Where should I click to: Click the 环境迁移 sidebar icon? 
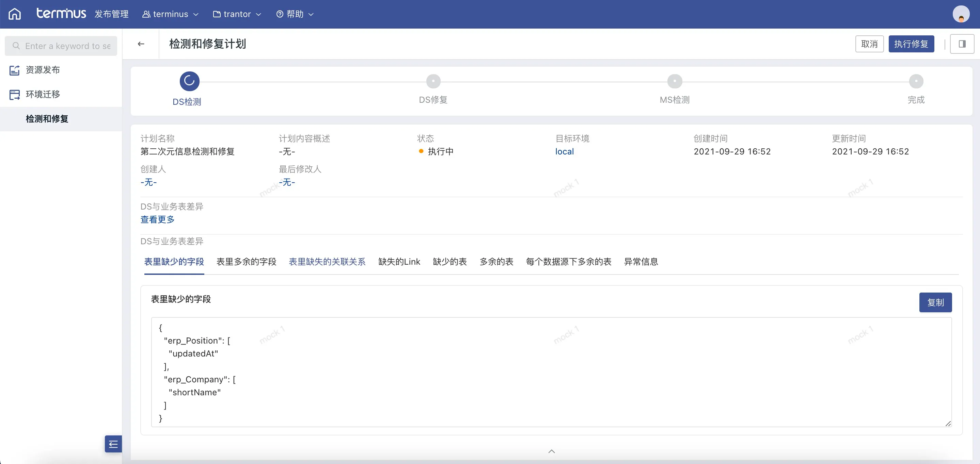[x=14, y=95]
